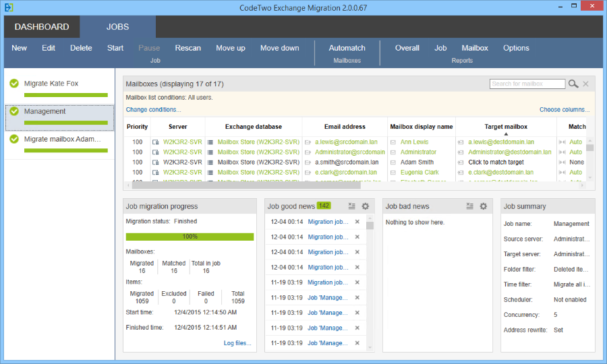Click database icon in a.smith row
Image resolution: width=607 pixels, height=364 pixels.
point(210,162)
